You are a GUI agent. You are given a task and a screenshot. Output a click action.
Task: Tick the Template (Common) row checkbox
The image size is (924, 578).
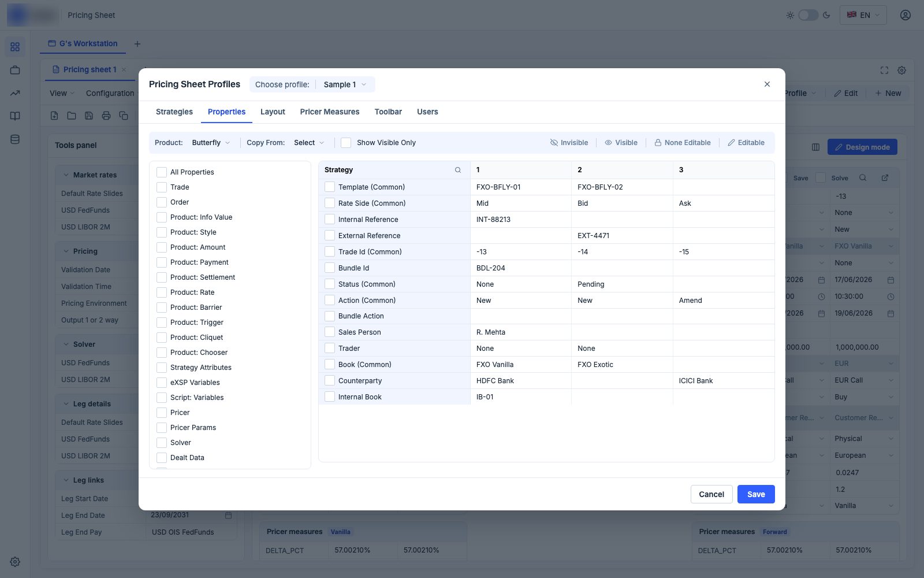(x=330, y=187)
